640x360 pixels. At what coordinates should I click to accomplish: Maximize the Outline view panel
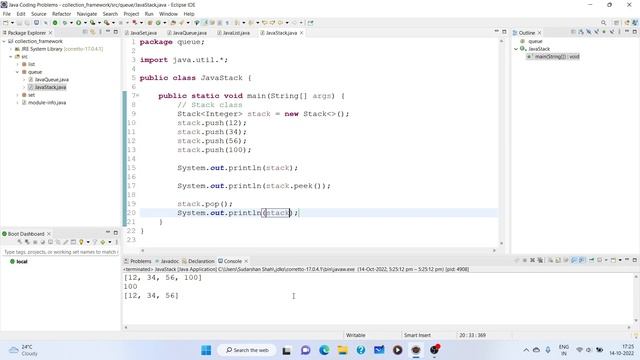coord(635,31)
